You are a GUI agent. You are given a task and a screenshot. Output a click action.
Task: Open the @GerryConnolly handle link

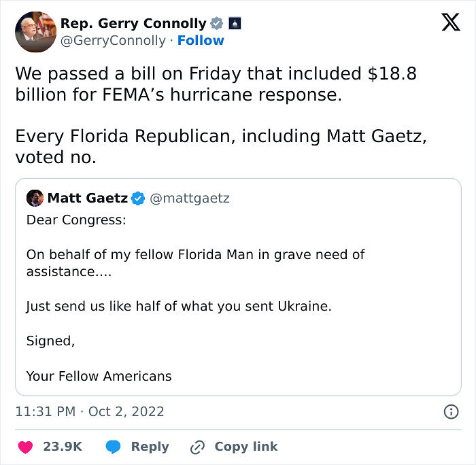[113, 41]
